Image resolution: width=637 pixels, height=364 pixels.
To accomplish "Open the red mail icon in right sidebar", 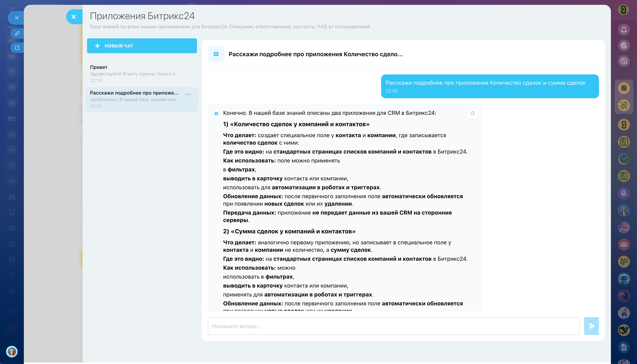I will [x=624, y=244].
